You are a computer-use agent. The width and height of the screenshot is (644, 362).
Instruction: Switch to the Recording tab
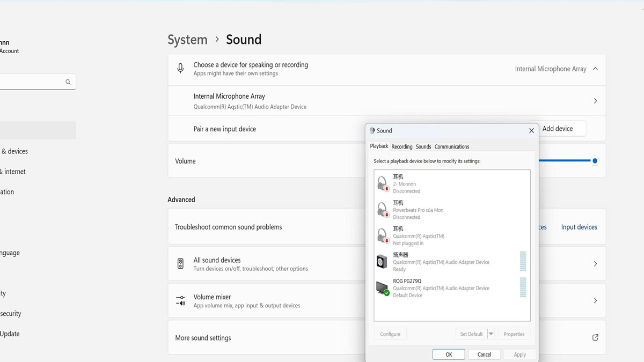click(402, 146)
